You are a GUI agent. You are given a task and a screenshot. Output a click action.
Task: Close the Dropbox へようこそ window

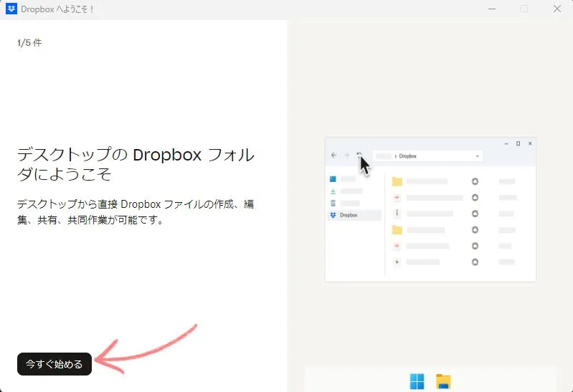pos(557,9)
